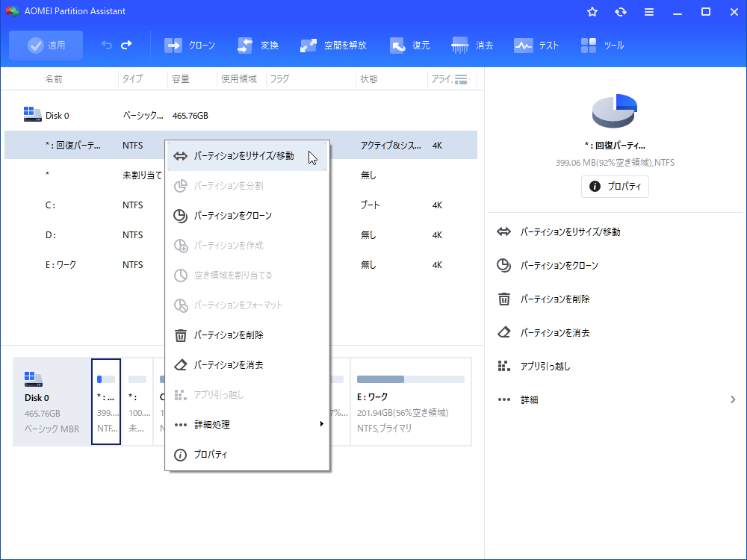747x560 pixels.
Task: Click the 使用領域 column header
Action: tap(239, 79)
